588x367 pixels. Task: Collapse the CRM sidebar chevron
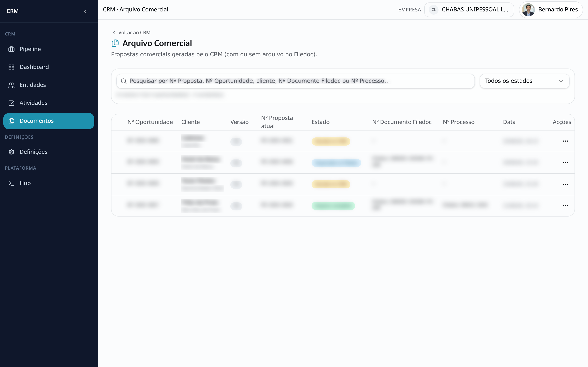(x=85, y=11)
